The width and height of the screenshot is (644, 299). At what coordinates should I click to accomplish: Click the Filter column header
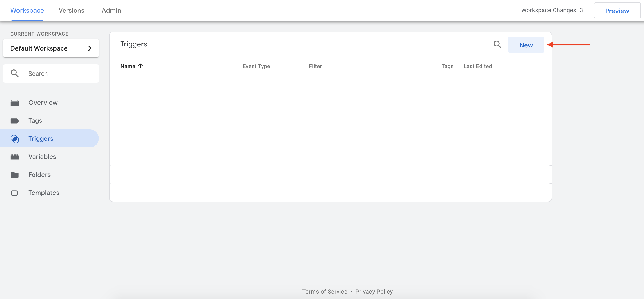tap(315, 66)
